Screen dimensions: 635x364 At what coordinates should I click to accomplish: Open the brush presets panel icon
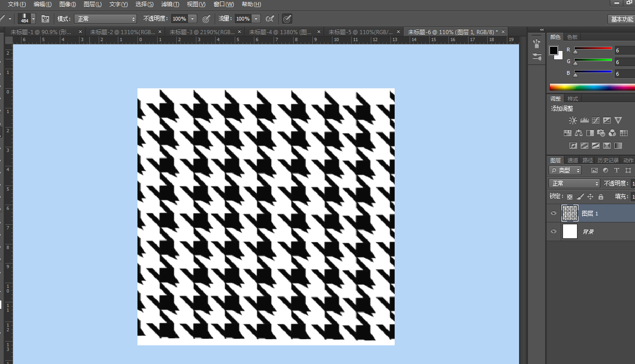[537, 43]
